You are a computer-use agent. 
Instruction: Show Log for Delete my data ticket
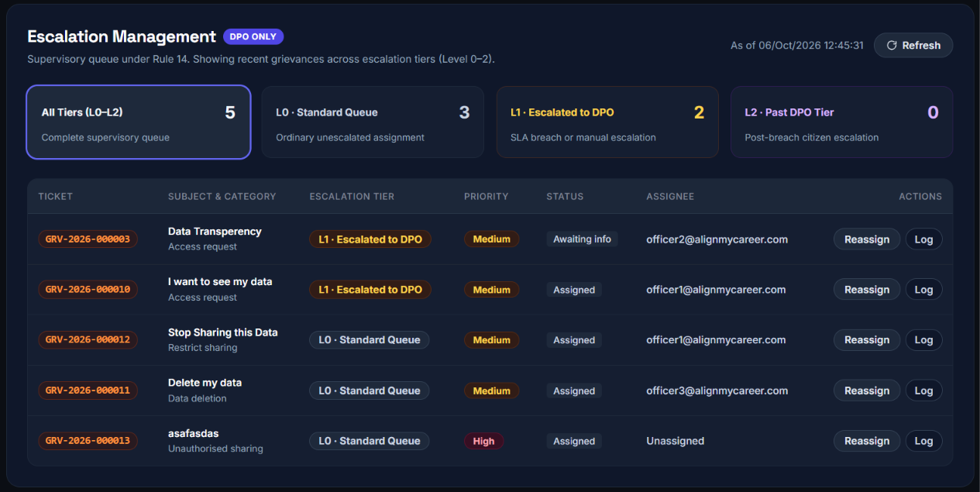[923, 391]
